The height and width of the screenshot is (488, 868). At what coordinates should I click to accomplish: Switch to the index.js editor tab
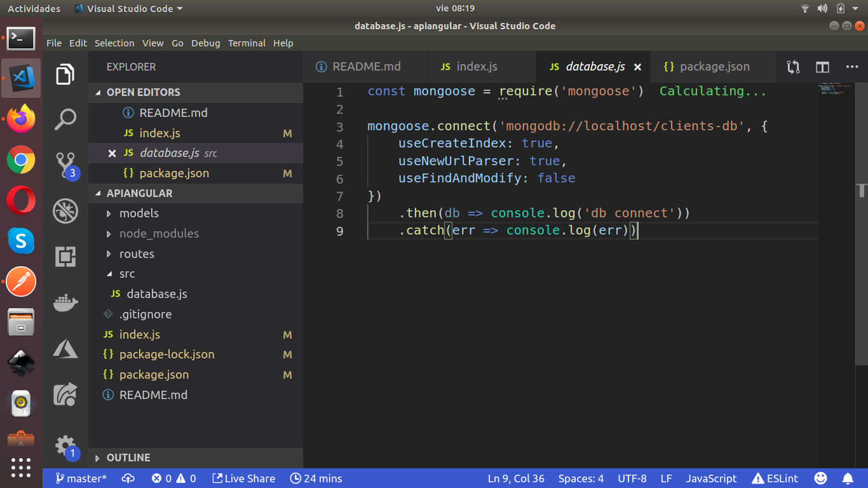[x=482, y=67]
